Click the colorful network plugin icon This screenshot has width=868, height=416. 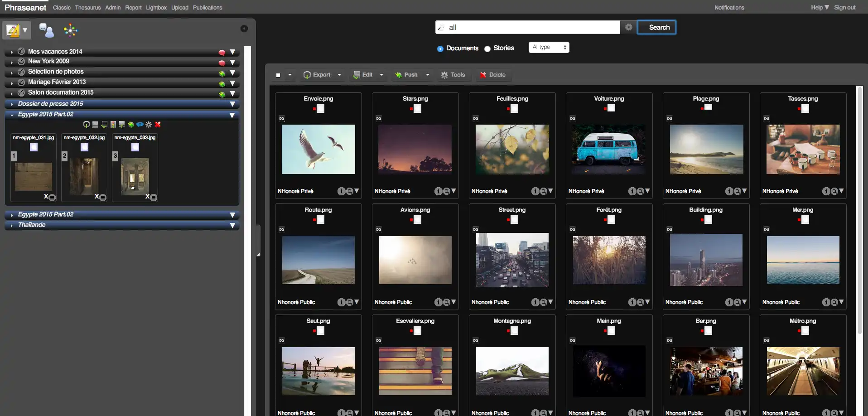click(71, 30)
